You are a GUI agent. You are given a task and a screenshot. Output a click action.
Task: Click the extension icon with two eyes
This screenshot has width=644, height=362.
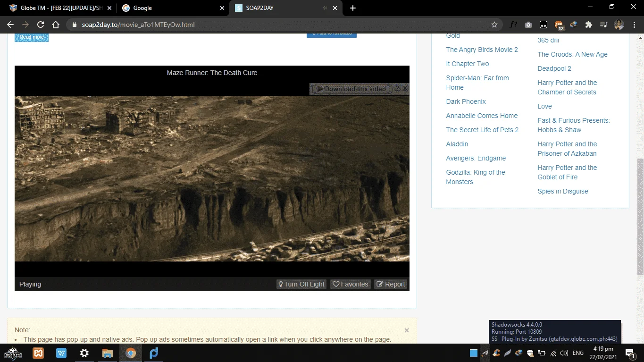pos(544,25)
